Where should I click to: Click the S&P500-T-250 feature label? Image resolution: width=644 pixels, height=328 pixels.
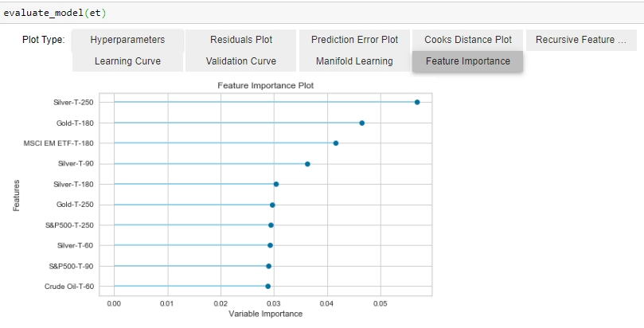69,225
